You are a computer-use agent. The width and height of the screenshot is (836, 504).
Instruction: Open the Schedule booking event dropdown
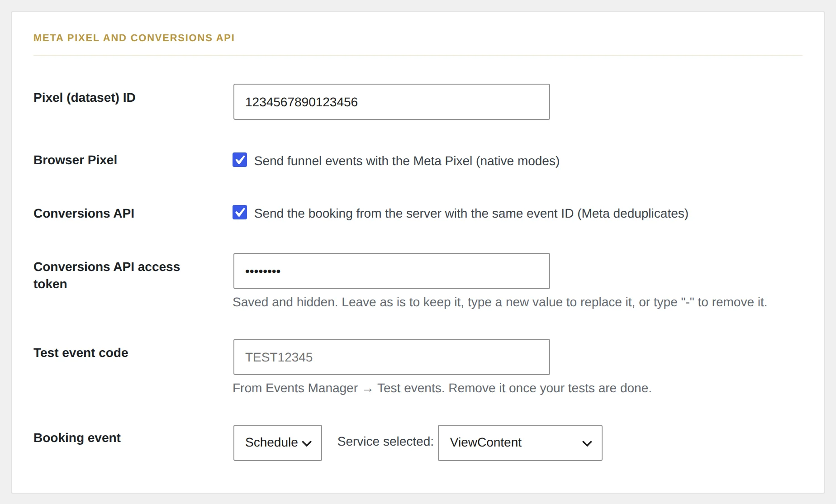click(277, 443)
